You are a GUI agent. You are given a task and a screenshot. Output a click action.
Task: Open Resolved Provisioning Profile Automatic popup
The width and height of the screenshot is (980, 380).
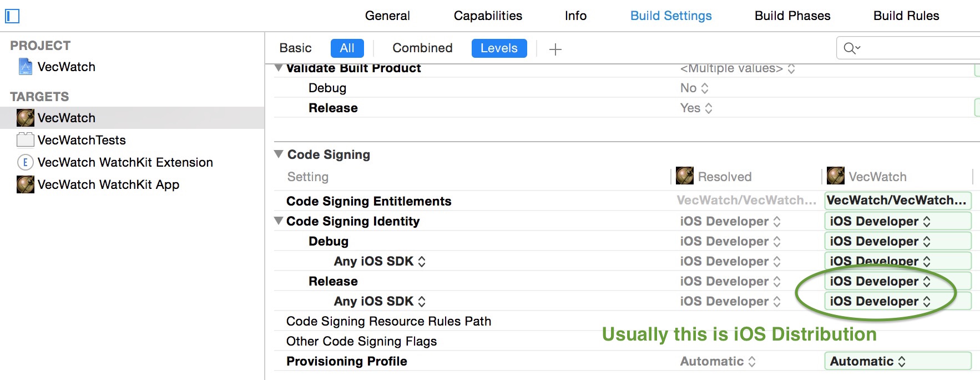(718, 361)
